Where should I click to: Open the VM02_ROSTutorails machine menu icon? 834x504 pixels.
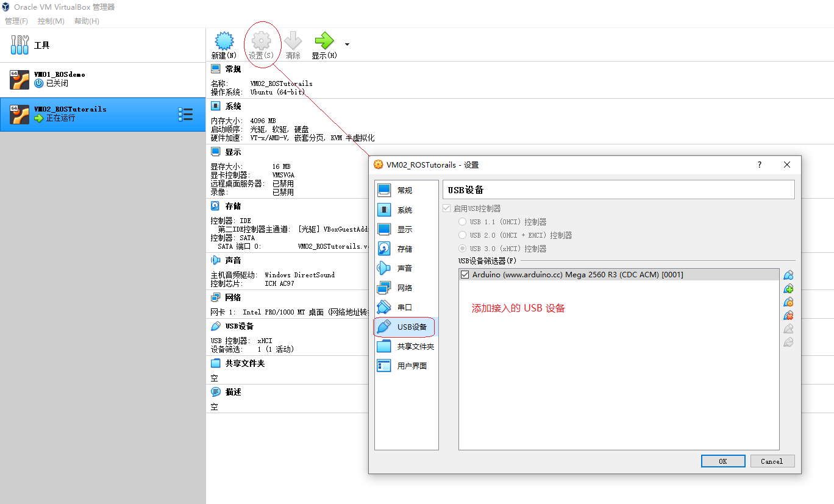click(186, 114)
